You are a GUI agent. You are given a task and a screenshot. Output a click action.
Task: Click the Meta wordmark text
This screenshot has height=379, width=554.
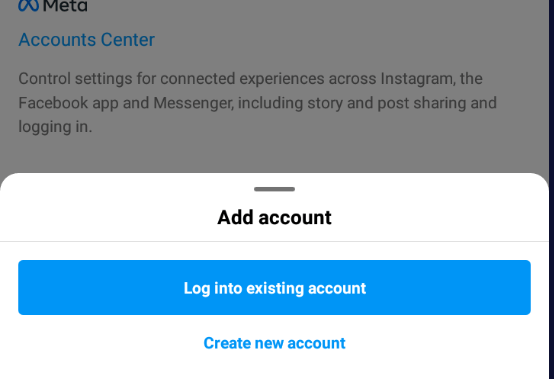(65, 5)
